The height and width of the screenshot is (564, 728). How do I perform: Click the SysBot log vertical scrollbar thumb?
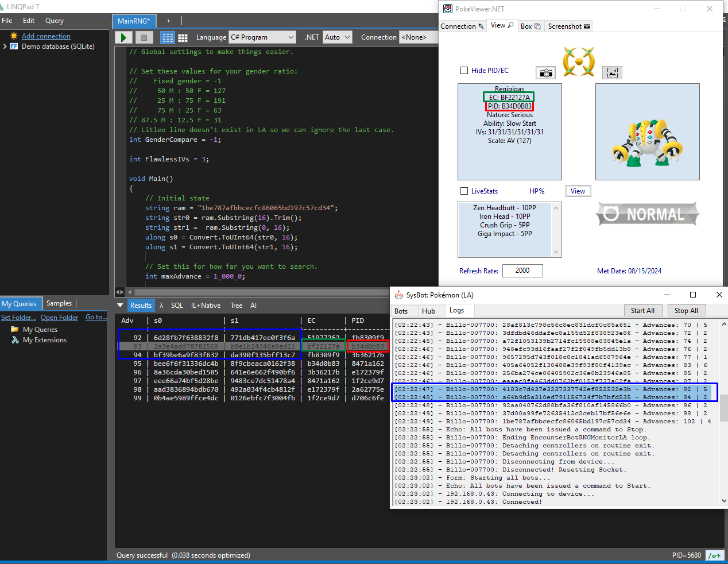click(x=724, y=408)
